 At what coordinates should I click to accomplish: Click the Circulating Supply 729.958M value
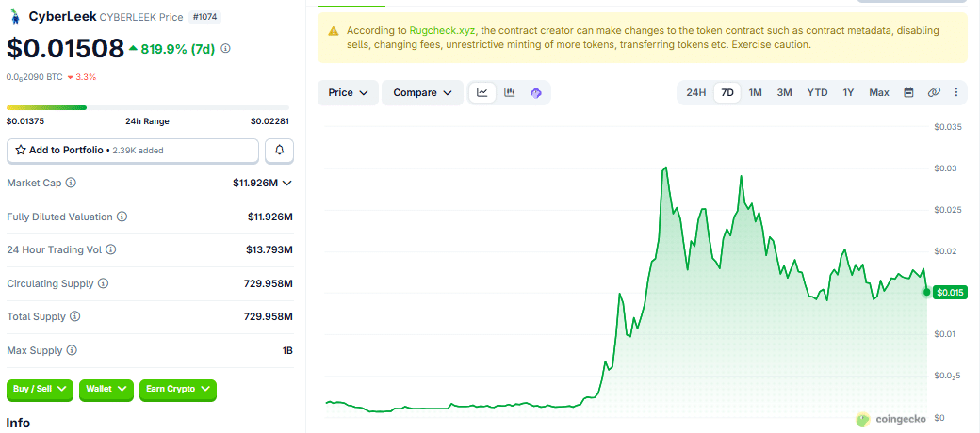click(x=269, y=283)
